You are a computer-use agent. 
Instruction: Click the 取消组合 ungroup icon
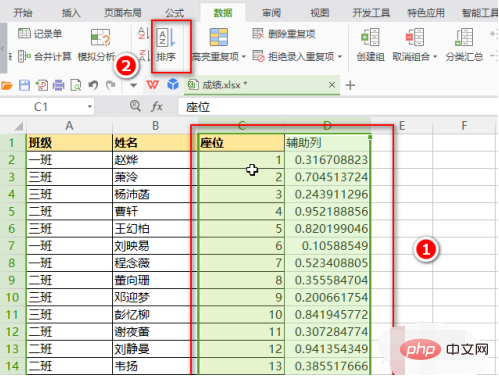point(415,37)
